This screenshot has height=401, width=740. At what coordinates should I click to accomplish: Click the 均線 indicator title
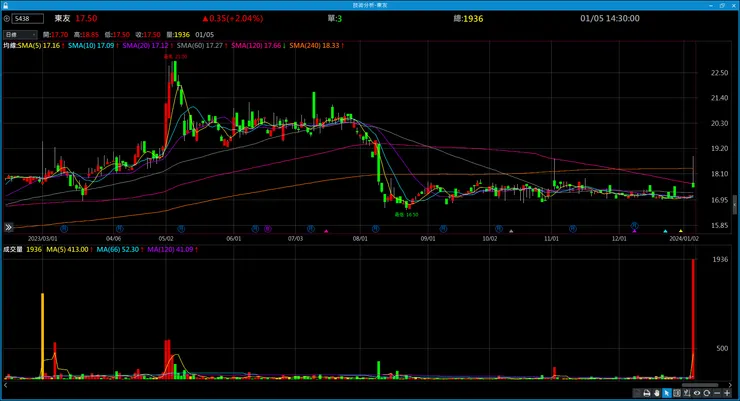coord(10,46)
